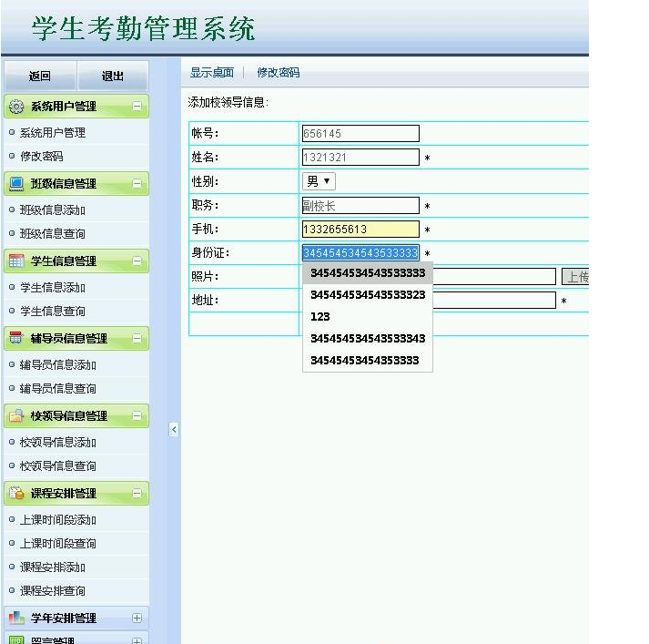Select suggestion 34545453454353333
Screen dimensions: 649x644
tap(368, 361)
